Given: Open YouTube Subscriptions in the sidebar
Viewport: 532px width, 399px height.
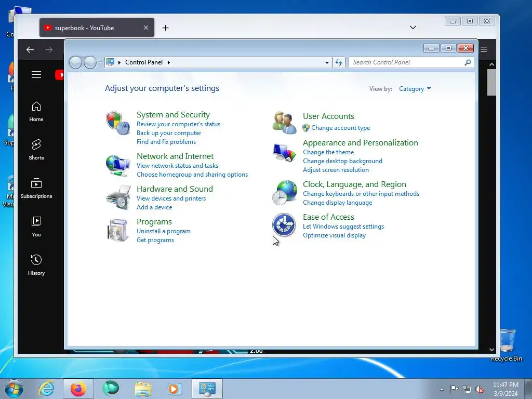Looking at the screenshot, I should tap(36, 188).
